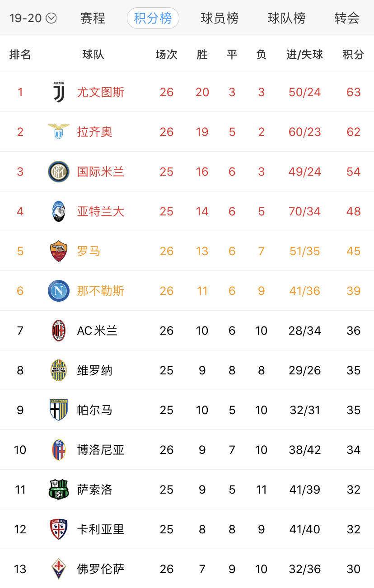The height and width of the screenshot is (588, 374).
Task: Select the Parma shield logo
Action: 59,410
